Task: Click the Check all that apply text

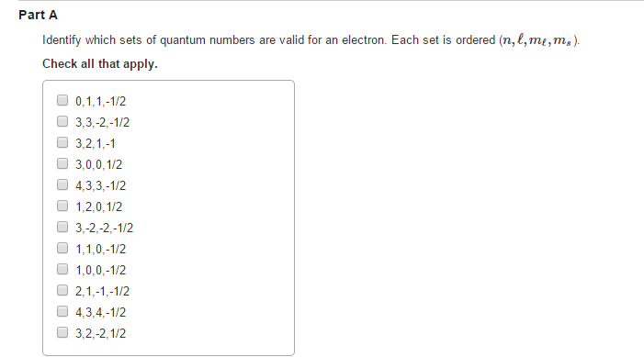Action: click(100, 64)
